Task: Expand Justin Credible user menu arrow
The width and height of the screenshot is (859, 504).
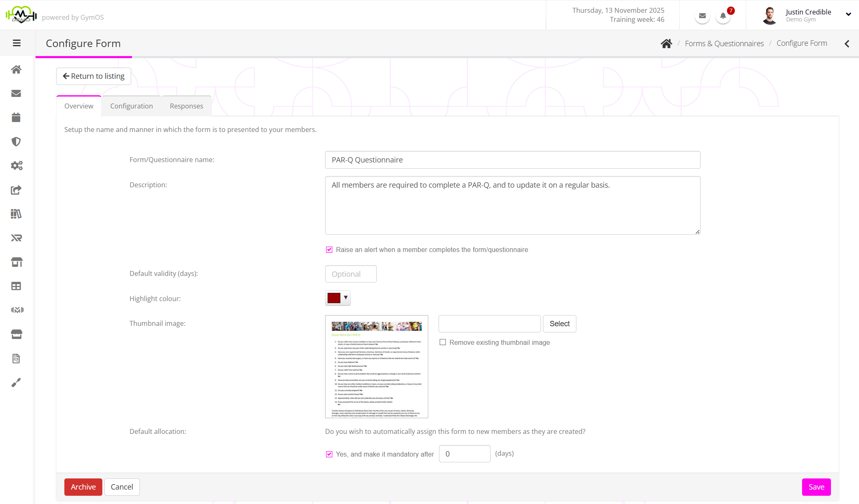Action: pyautogui.click(x=848, y=14)
